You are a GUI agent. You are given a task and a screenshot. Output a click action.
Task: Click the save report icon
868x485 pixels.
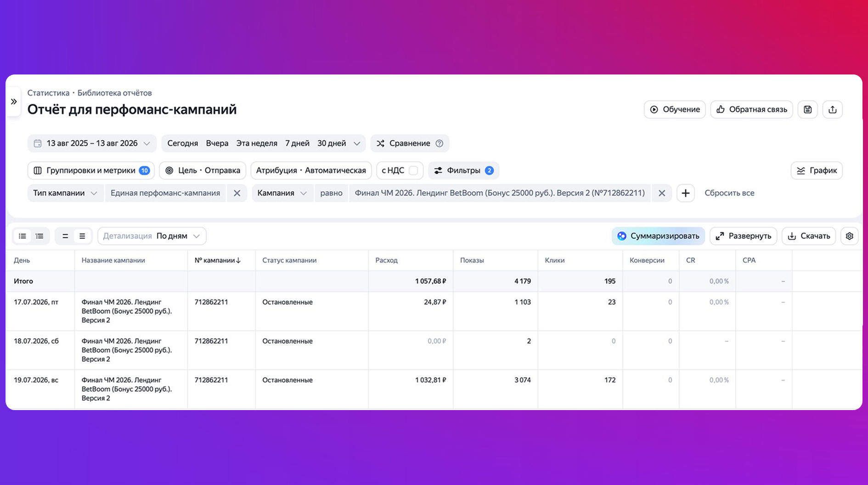pos(808,109)
